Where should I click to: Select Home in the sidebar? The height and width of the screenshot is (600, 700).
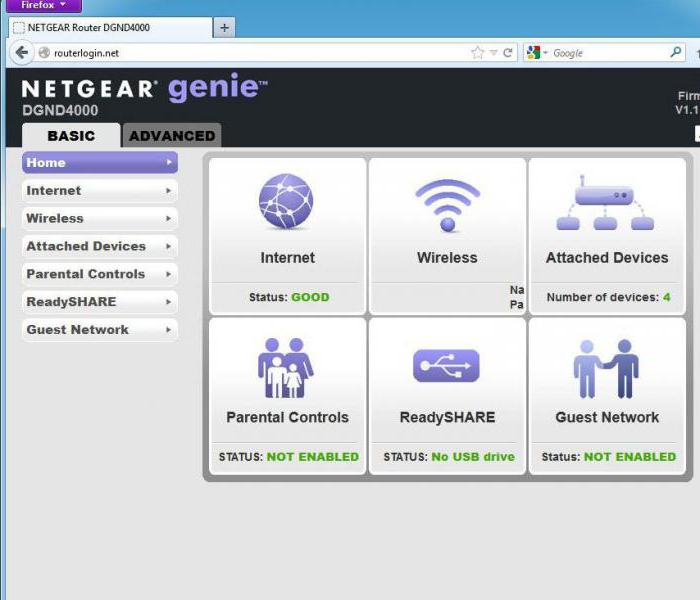[100, 162]
